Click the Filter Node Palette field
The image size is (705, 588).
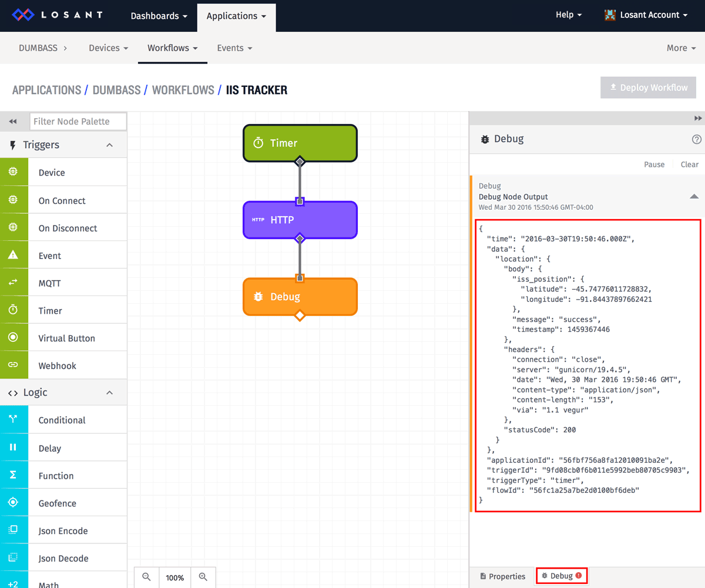78,122
